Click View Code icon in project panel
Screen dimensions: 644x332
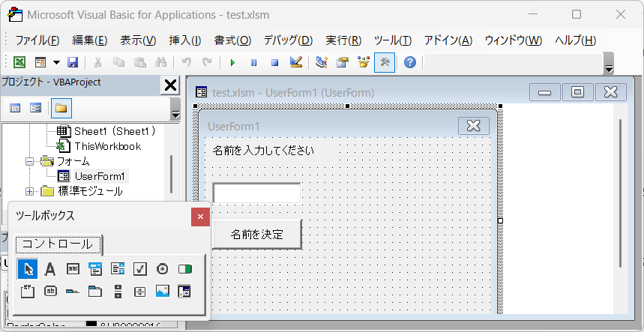coord(15,109)
